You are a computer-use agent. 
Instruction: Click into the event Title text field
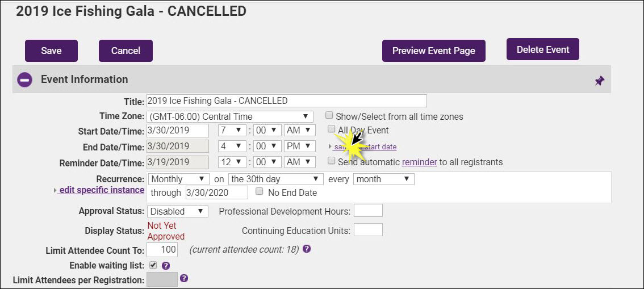point(286,100)
